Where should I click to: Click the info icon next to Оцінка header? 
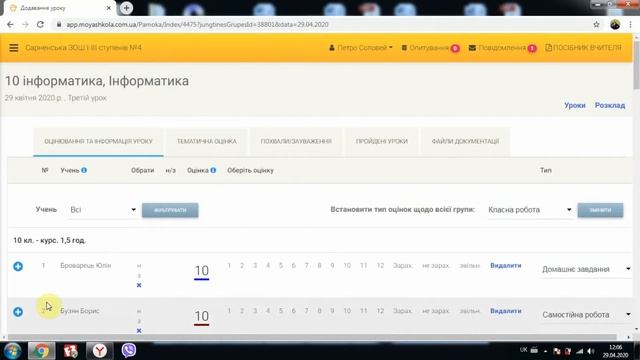[x=213, y=170]
